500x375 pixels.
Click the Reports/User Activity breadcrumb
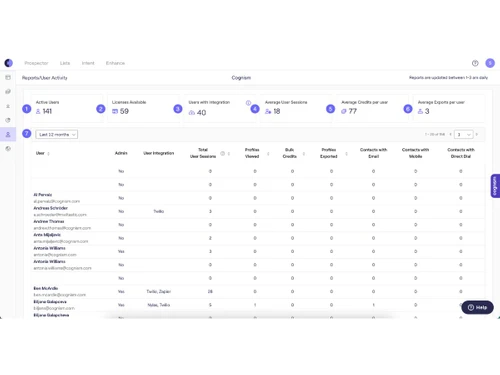(x=45, y=78)
